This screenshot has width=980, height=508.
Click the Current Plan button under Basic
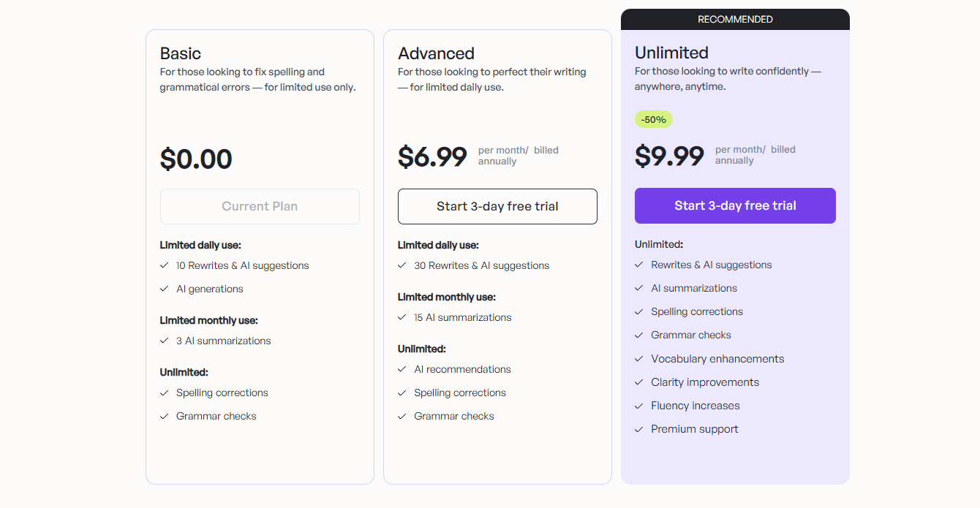pyautogui.click(x=260, y=206)
